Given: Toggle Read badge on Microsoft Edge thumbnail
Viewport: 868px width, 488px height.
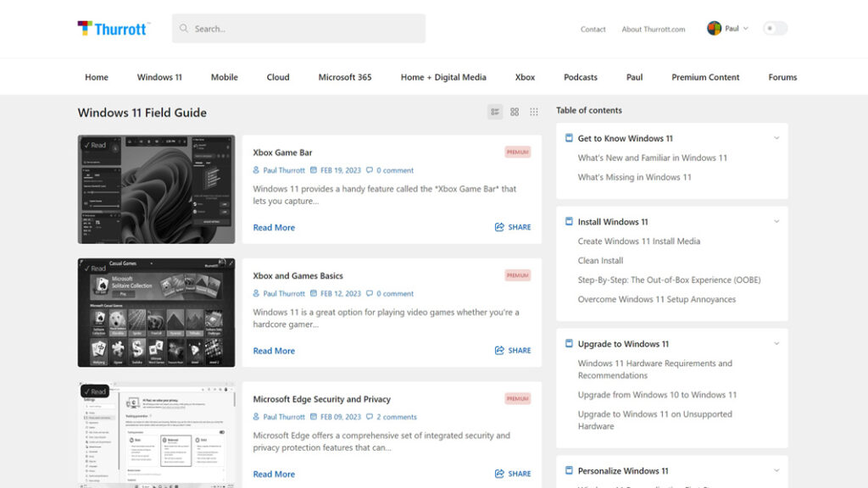Looking at the screenshot, I should (x=96, y=391).
